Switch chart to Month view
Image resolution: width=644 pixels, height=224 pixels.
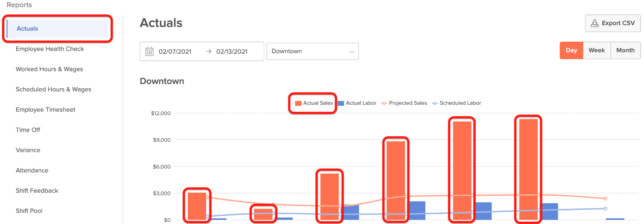click(625, 50)
